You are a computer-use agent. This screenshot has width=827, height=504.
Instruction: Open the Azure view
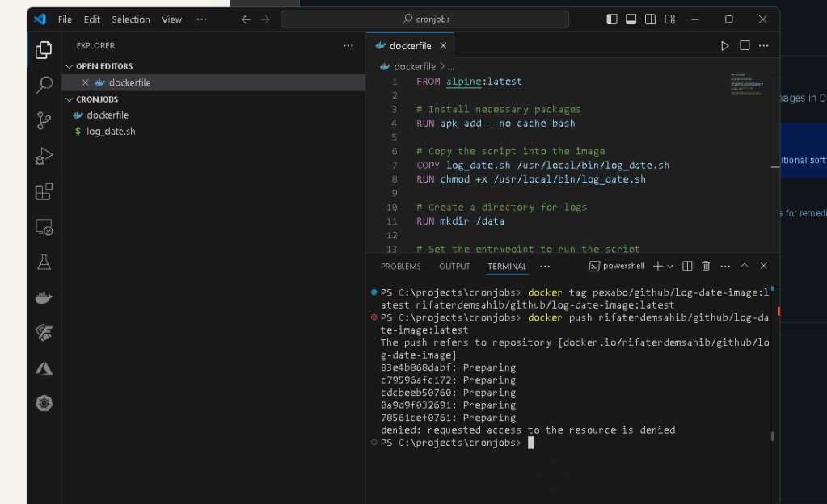pyautogui.click(x=44, y=368)
